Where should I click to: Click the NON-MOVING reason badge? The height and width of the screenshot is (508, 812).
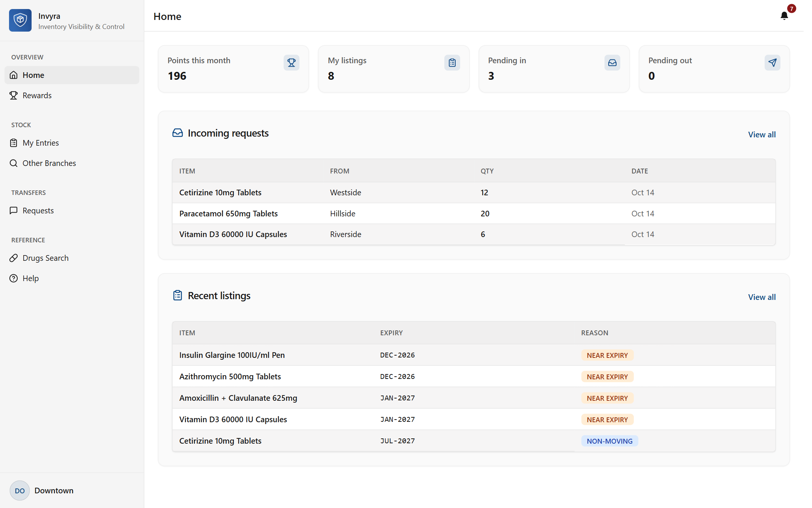click(x=609, y=441)
